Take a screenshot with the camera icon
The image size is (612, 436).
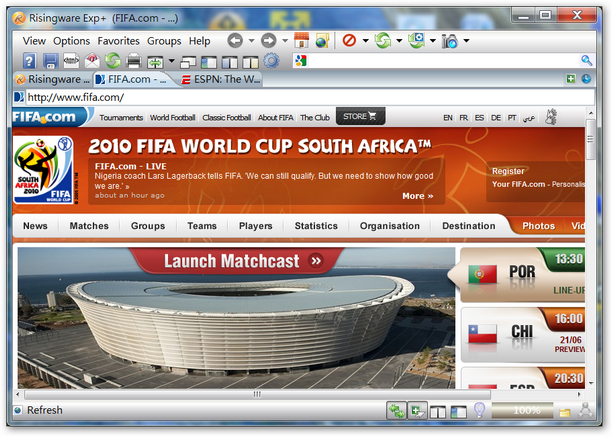[x=450, y=41]
